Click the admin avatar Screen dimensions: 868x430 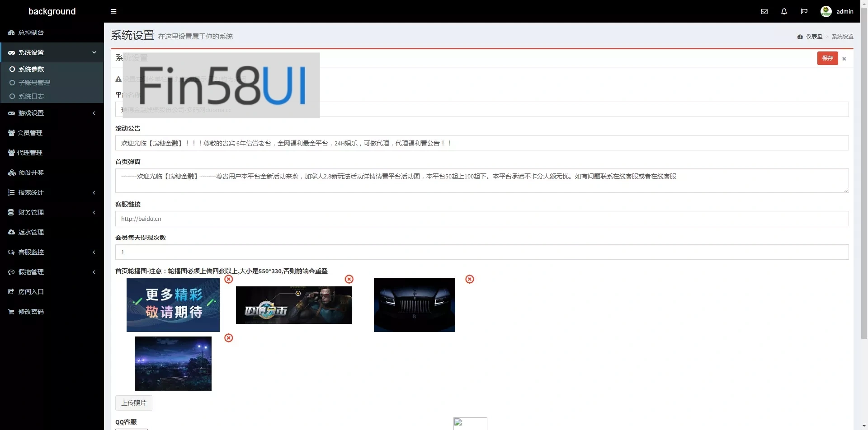tap(826, 11)
